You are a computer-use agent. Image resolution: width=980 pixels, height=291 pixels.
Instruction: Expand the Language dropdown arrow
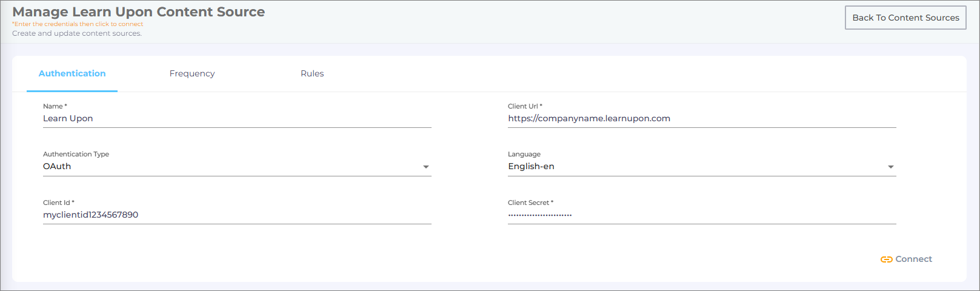891,167
